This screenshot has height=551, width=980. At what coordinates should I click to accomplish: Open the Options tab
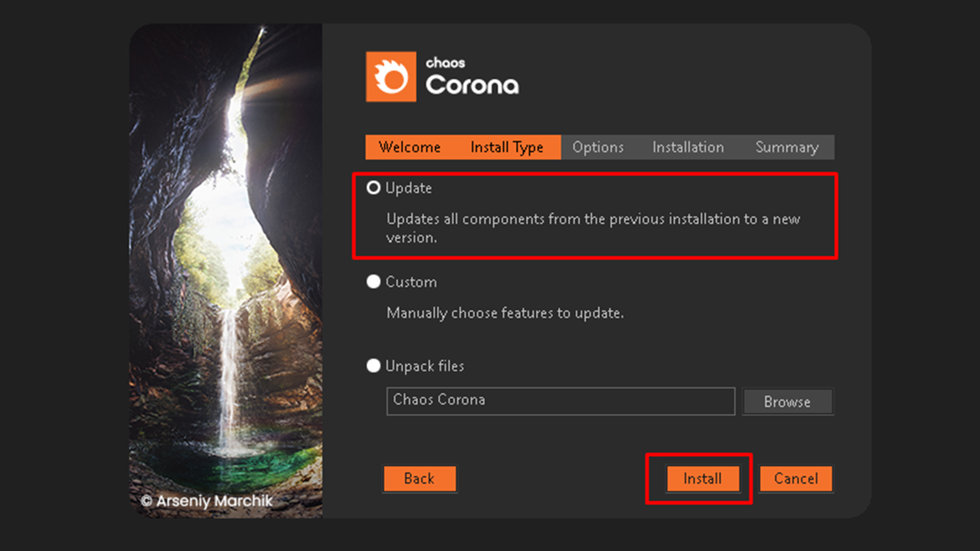click(x=597, y=147)
